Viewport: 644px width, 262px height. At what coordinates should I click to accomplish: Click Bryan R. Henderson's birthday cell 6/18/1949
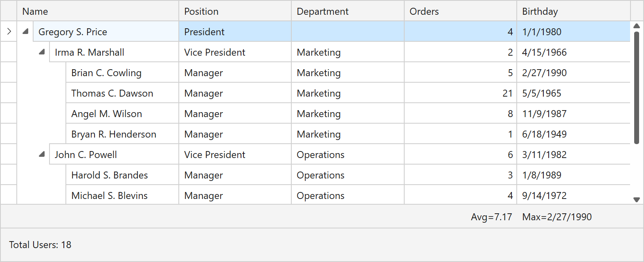coord(544,134)
